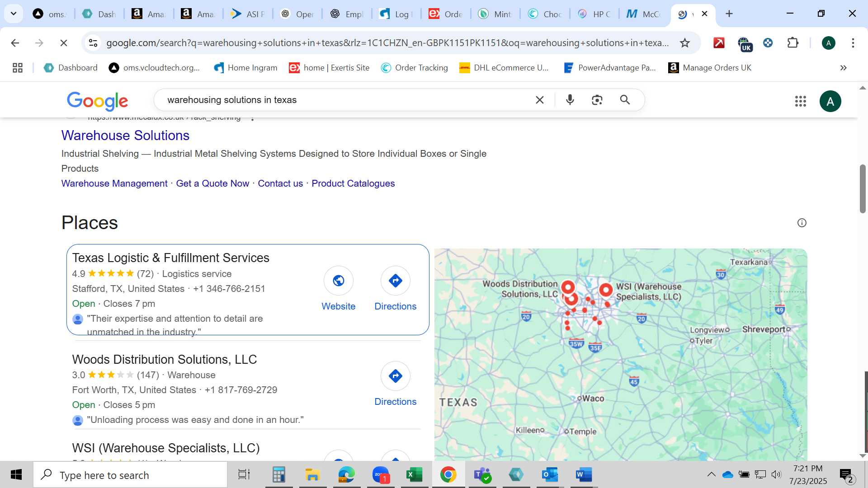The width and height of the screenshot is (868, 488).
Task: Open info icon beside Places heading
Action: coord(802,223)
